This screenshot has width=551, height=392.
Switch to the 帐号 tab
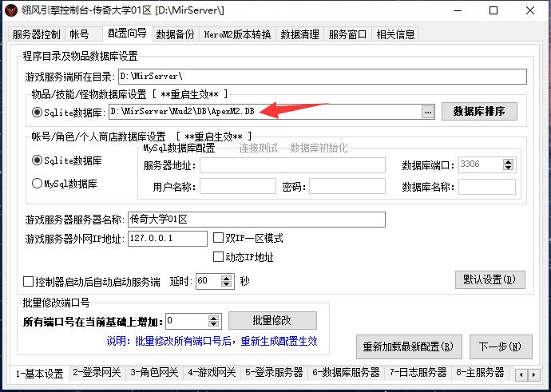tap(79, 34)
